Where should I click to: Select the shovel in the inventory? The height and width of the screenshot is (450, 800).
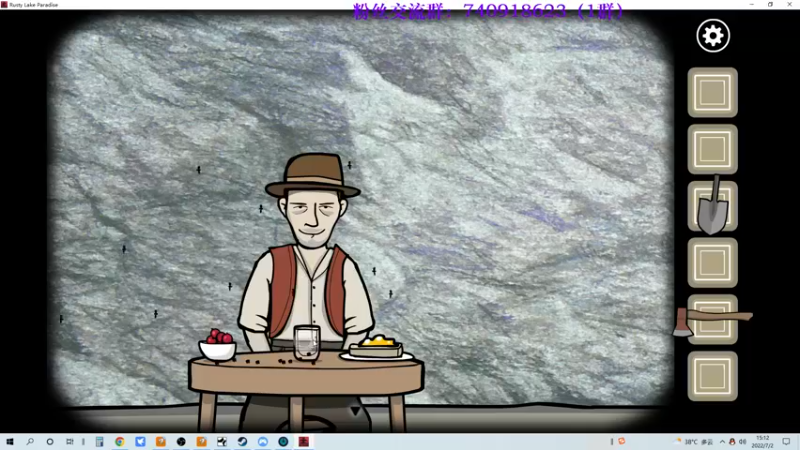click(712, 205)
